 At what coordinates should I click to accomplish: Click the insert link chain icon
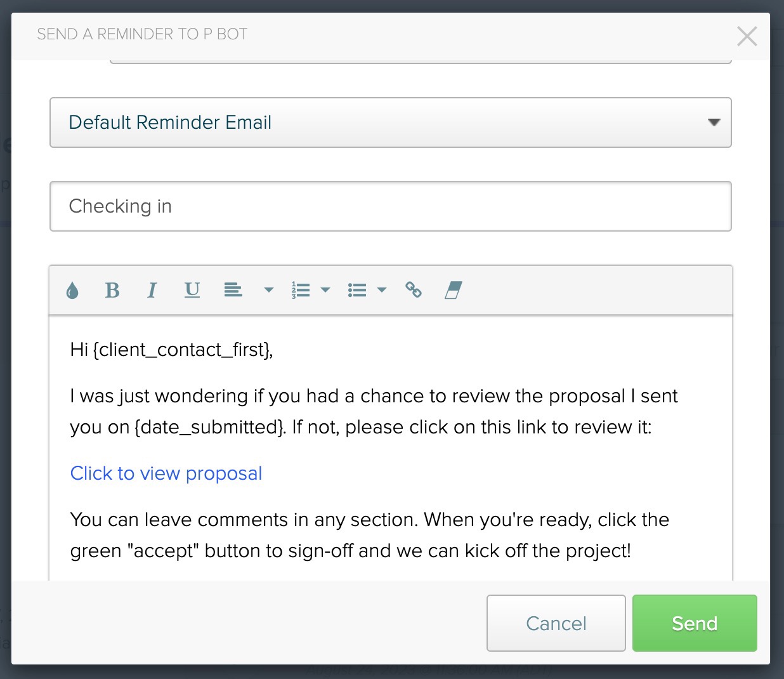pyautogui.click(x=414, y=290)
